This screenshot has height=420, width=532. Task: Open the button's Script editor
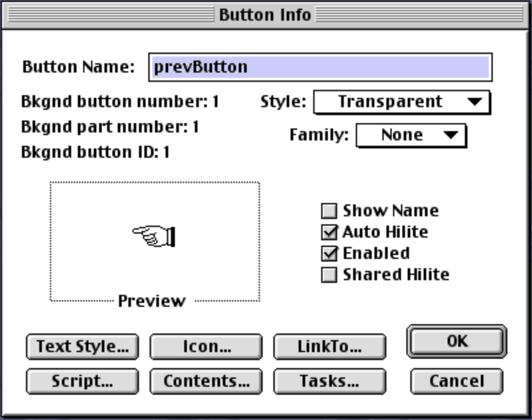coord(81,381)
